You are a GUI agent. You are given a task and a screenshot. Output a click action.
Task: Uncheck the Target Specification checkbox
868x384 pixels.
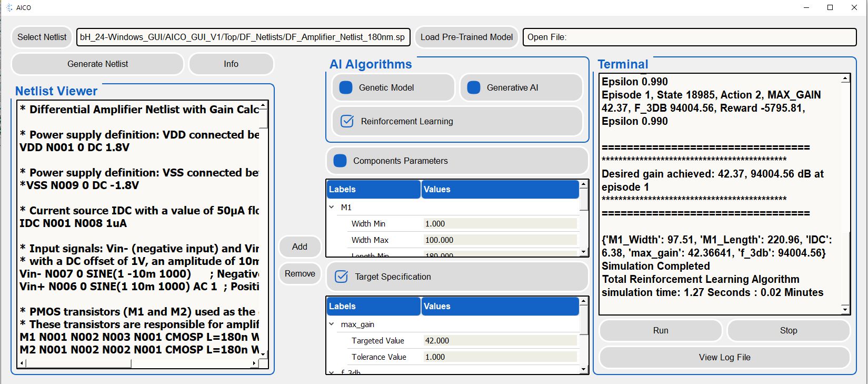tap(342, 277)
